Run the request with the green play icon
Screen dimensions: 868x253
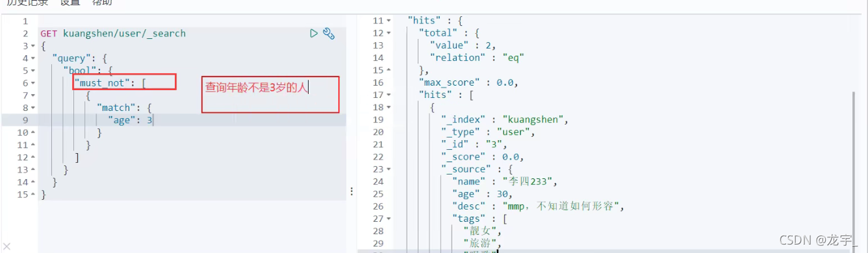(314, 33)
